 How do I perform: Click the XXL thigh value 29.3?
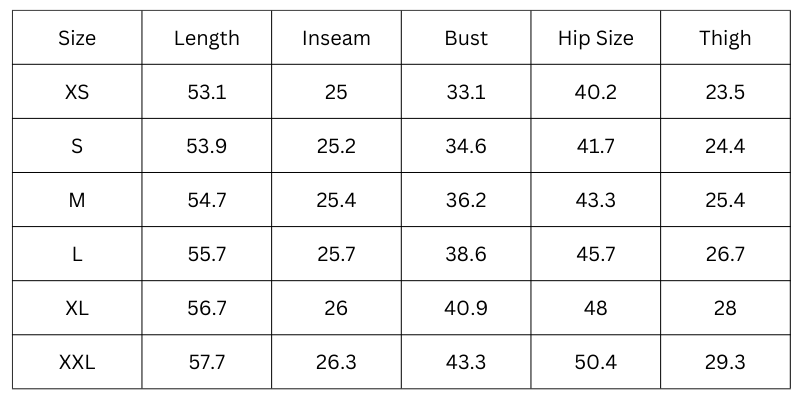click(x=725, y=362)
